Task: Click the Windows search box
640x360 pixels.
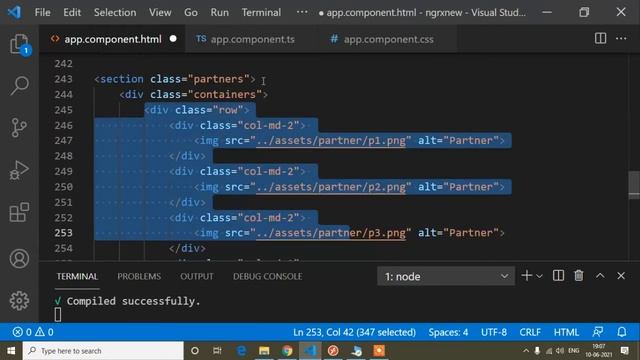Action: click(103, 351)
